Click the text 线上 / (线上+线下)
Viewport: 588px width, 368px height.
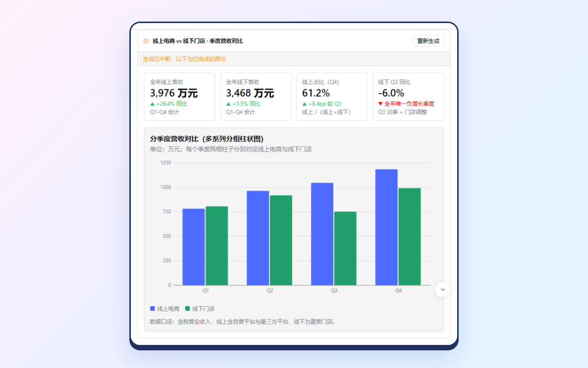click(326, 112)
